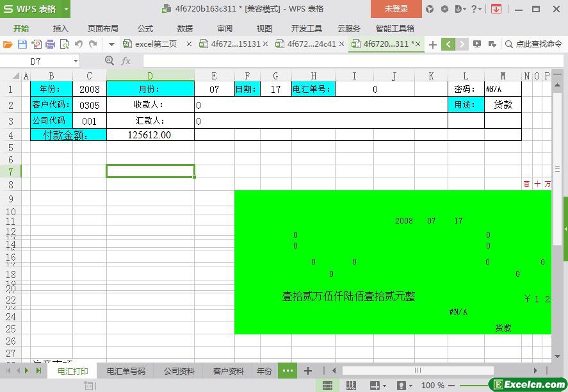Open a new document tab with plus
The image size is (568, 392).
[433, 44]
